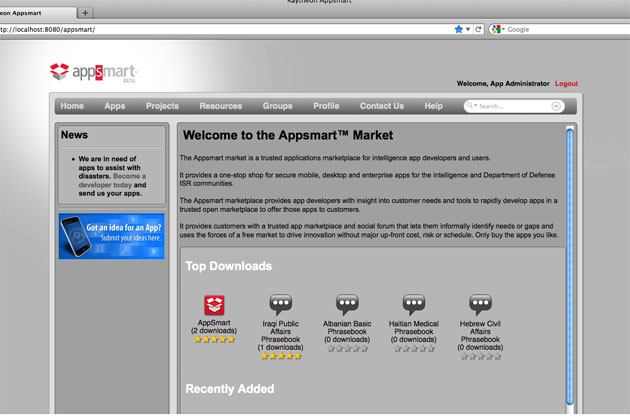
Task: Open the Help menu item
Action: click(434, 106)
